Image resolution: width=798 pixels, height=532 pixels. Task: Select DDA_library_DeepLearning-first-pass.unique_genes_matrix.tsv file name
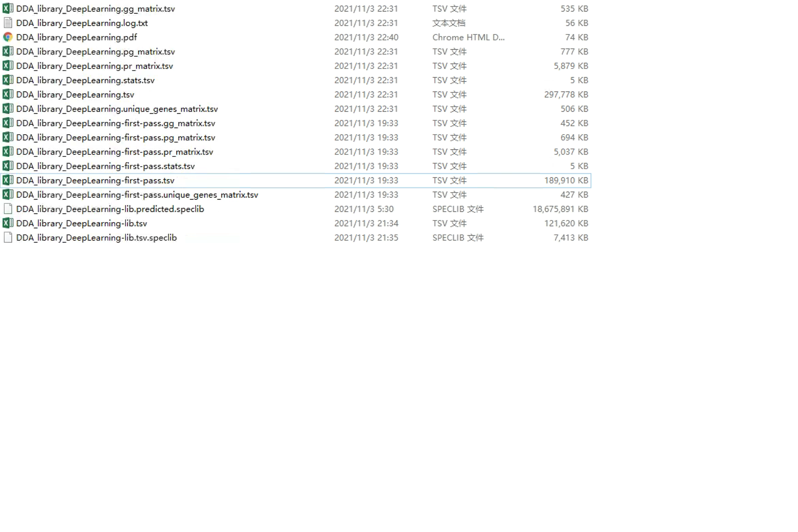tap(137, 195)
